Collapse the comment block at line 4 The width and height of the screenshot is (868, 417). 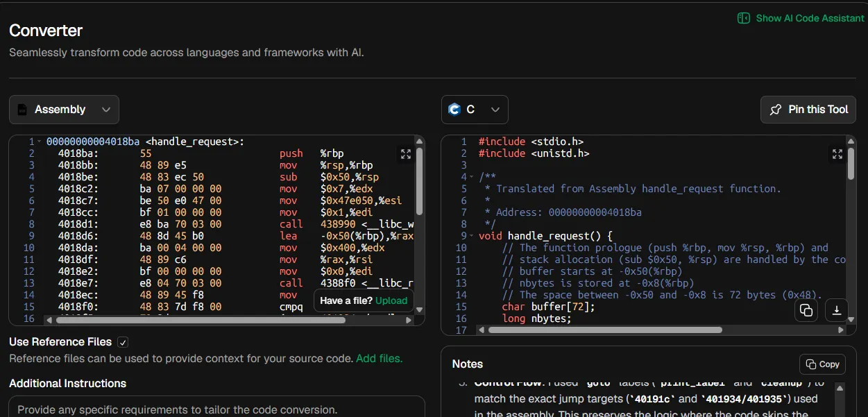click(x=473, y=177)
